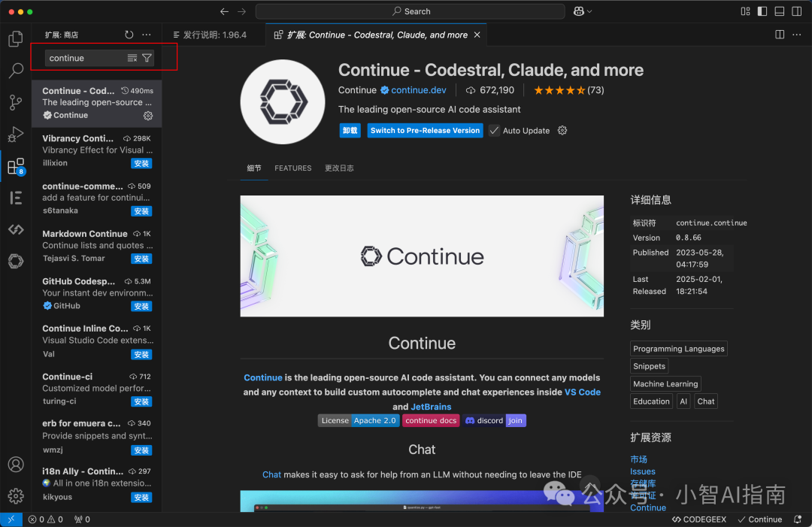Click the Continue hexagon icon in activity bar
Viewport: 812px width, 527px height.
pos(15,261)
